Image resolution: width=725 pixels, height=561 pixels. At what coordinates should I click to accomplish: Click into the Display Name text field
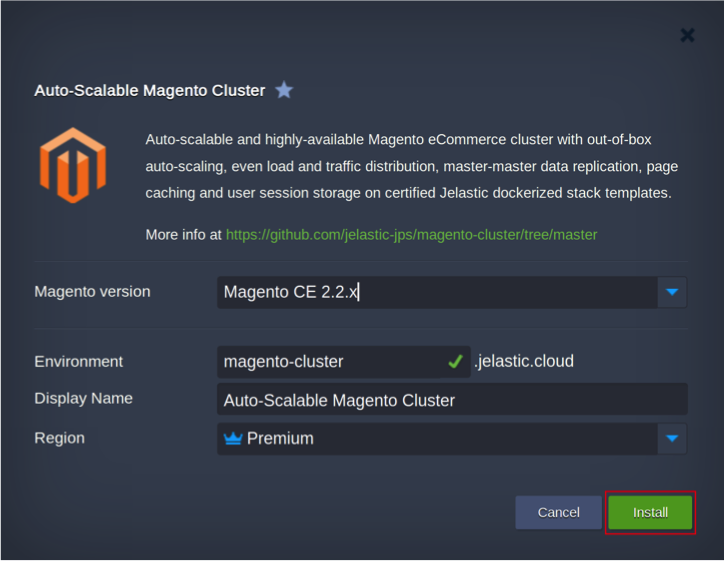(452, 400)
